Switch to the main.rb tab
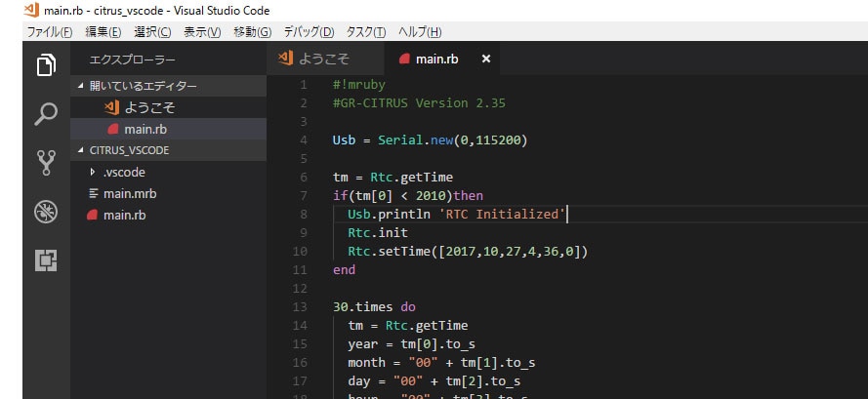868x399 pixels. coord(441,59)
